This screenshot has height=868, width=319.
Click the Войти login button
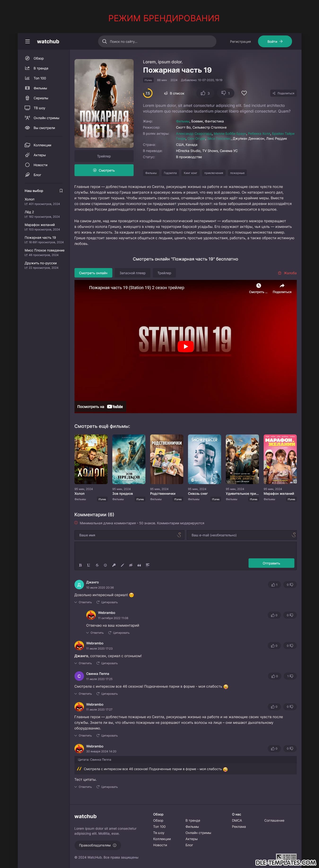pyautogui.click(x=275, y=41)
